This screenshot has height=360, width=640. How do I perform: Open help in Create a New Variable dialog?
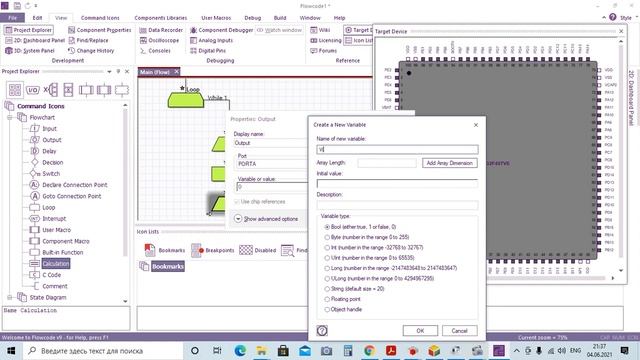(x=322, y=331)
